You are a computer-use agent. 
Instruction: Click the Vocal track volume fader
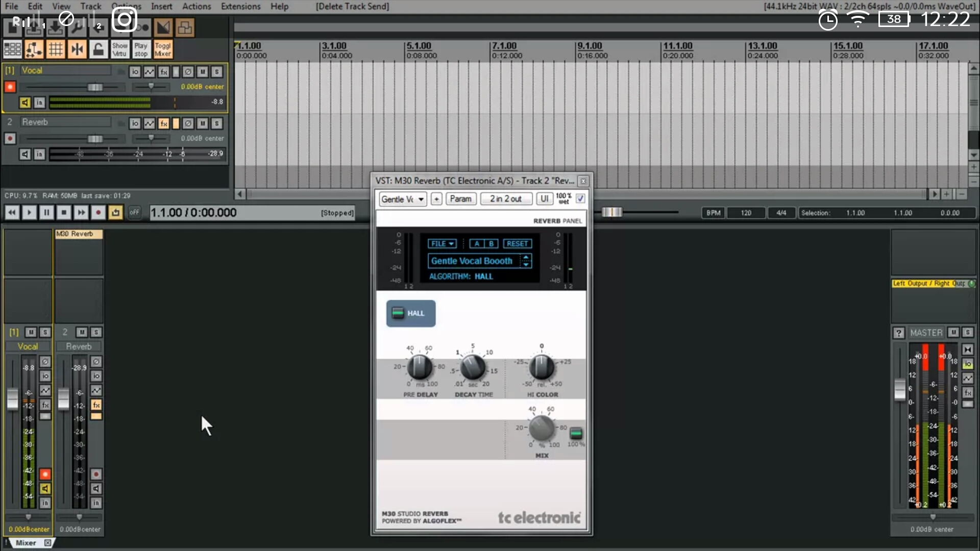(x=95, y=87)
